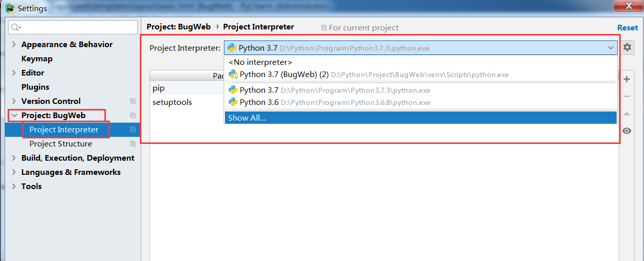Open the Plugins settings page
Screen dimensions: 644x261
point(35,87)
